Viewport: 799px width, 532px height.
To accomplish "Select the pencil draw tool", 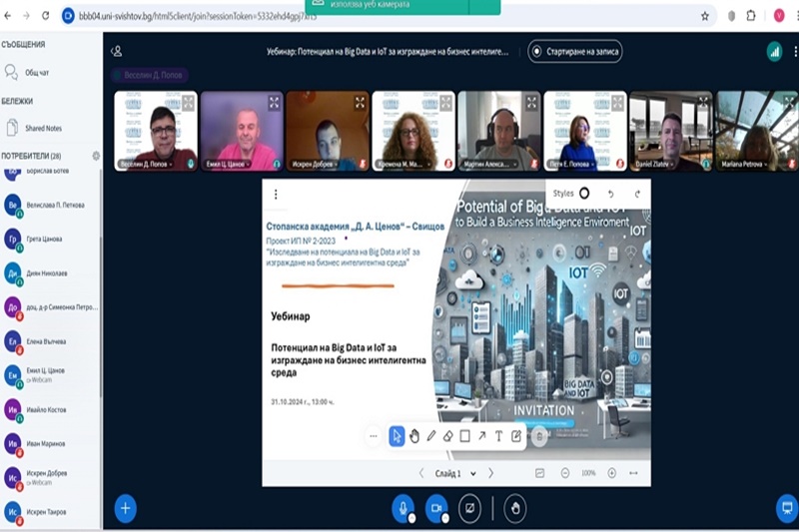I will click(431, 436).
